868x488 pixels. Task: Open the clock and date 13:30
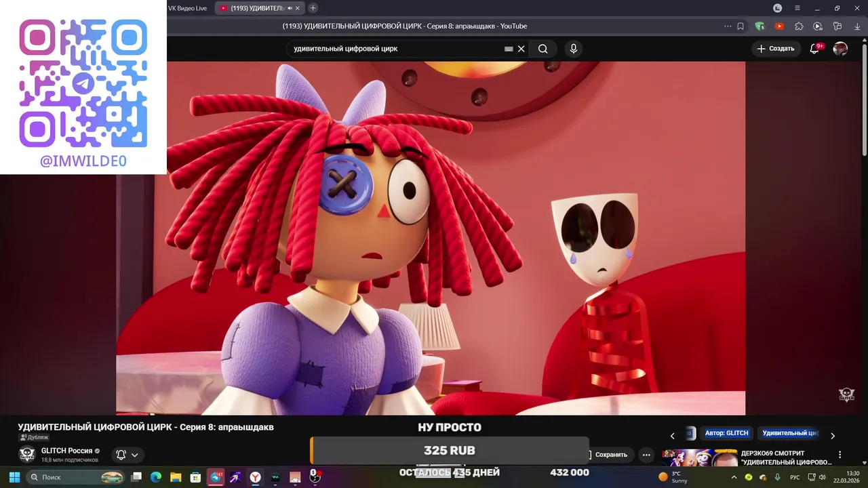pyautogui.click(x=846, y=477)
